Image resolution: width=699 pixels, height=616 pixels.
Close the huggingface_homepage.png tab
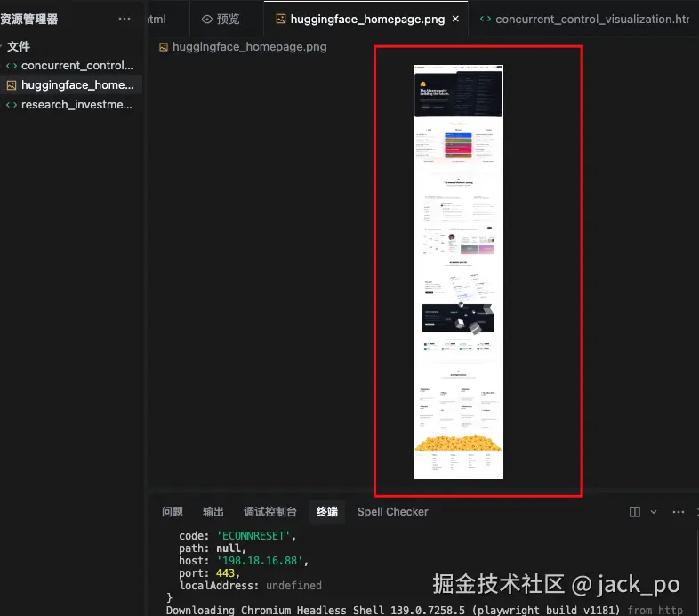coord(455,19)
